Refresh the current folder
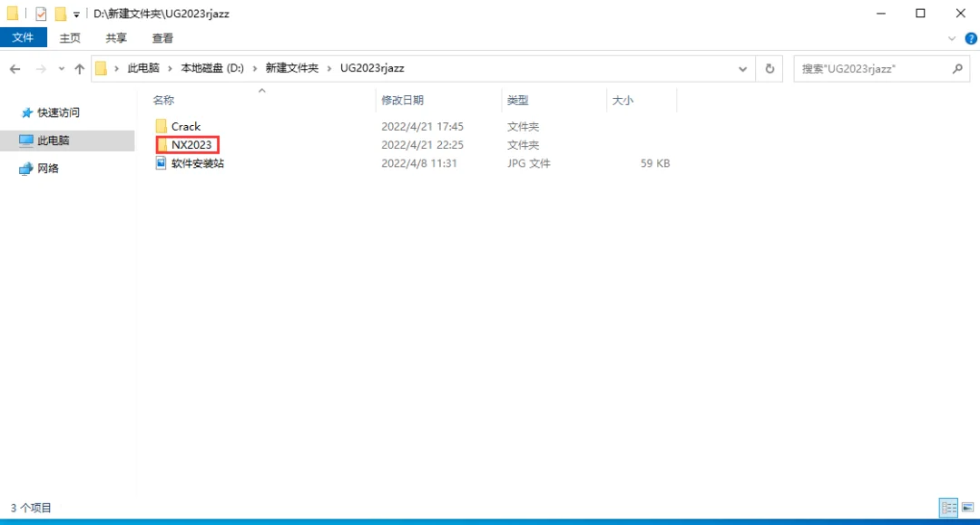Image resolution: width=980 pixels, height=525 pixels. coord(769,69)
